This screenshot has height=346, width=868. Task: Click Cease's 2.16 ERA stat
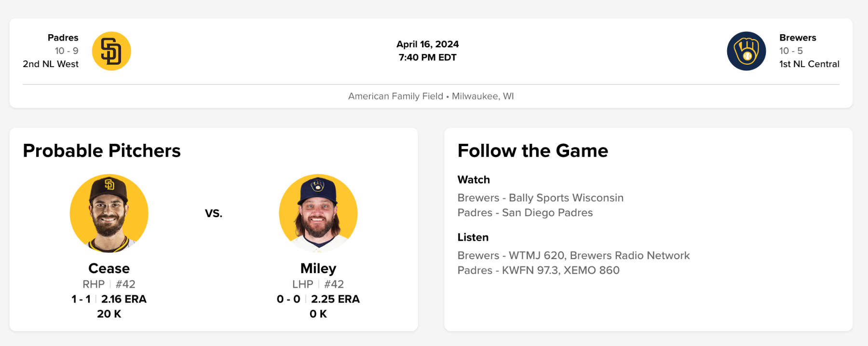pos(124,299)
